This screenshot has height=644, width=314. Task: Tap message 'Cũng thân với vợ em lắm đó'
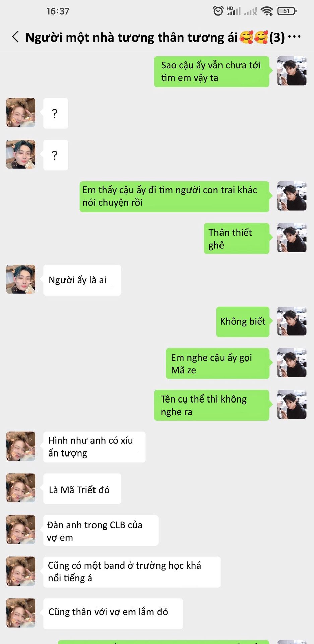[113, 613]
